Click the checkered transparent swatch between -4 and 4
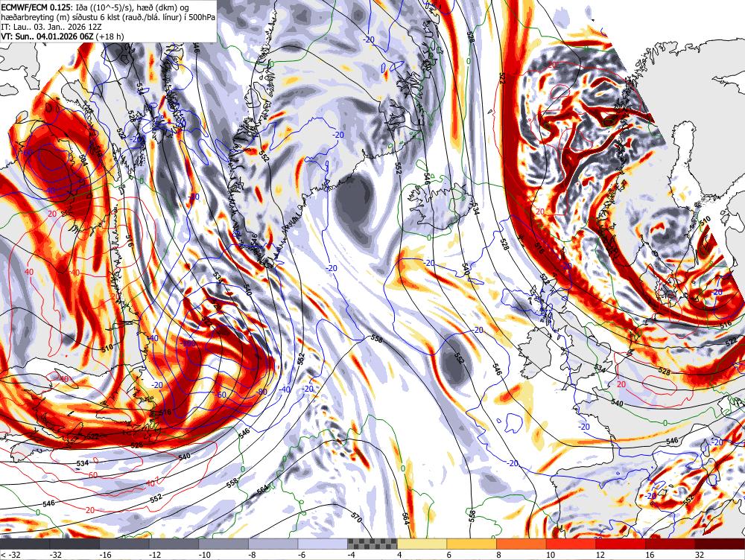The height and width of the screenshot is (560, 745). click(x=372, y=544)
